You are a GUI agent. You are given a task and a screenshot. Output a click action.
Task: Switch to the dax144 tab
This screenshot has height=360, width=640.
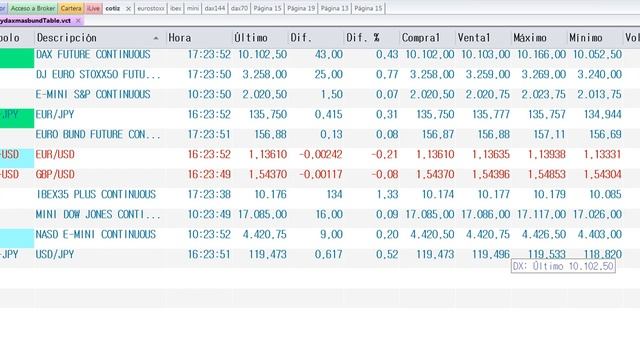point(215,8)
